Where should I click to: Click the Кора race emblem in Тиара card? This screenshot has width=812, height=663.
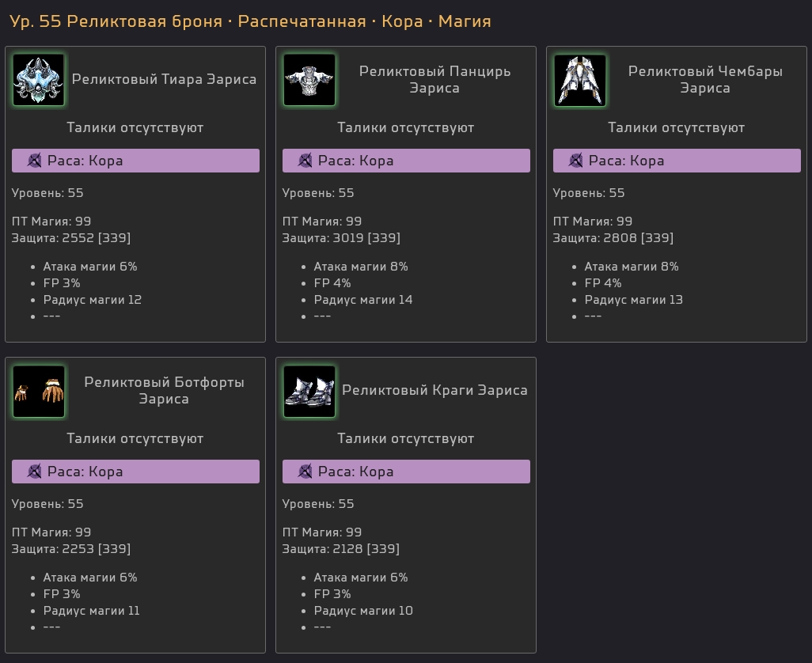pyautogui.click(x=35, y=161)
